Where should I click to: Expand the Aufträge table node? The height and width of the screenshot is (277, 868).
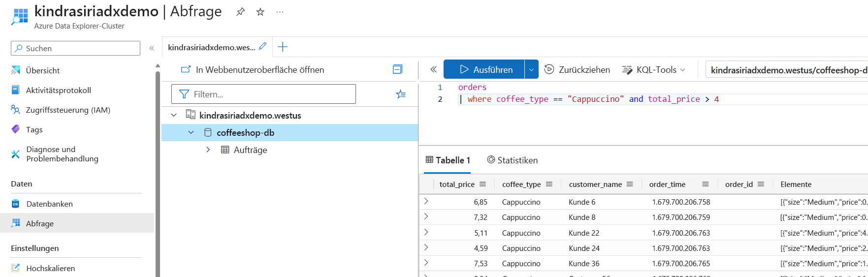[x=208, y=150]
